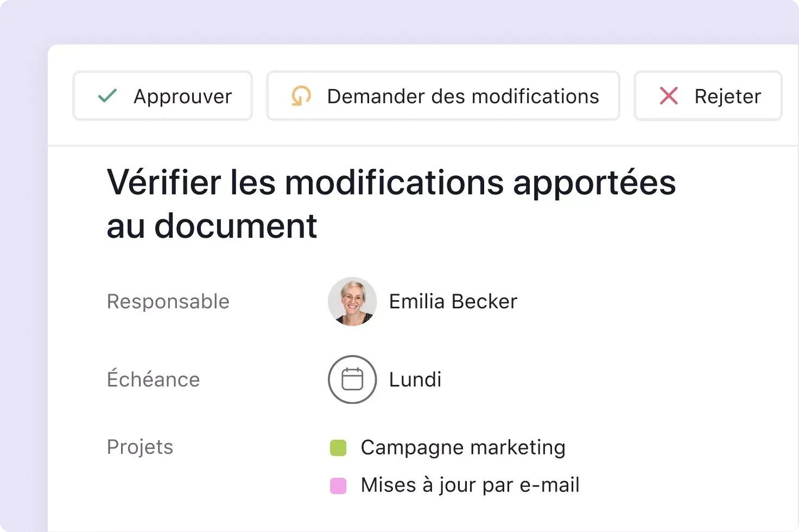Image resolution: width=799 pixels, height=532 pixels.
Task: Select the green dot for Campagne marketing
Action: (x=338, y=448)
